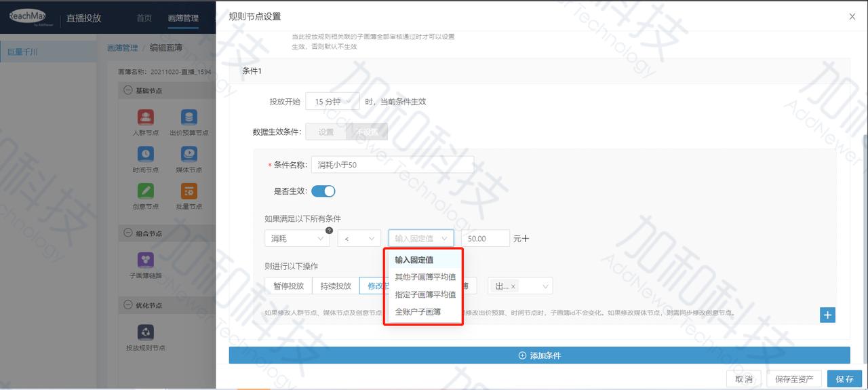Select the 媒体节点 icon
868x390 pixels.
click(x=189, y=154)
